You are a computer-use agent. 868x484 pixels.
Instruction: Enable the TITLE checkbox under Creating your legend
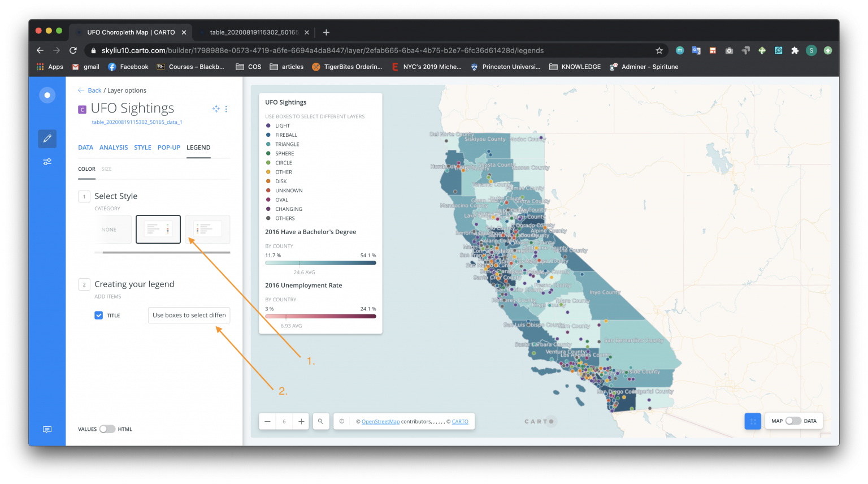pyautogui.click(x=98, y=315)
